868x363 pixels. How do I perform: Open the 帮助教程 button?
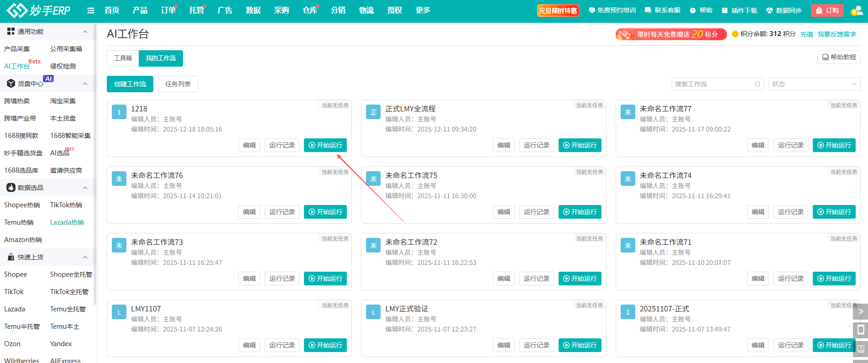839,57
